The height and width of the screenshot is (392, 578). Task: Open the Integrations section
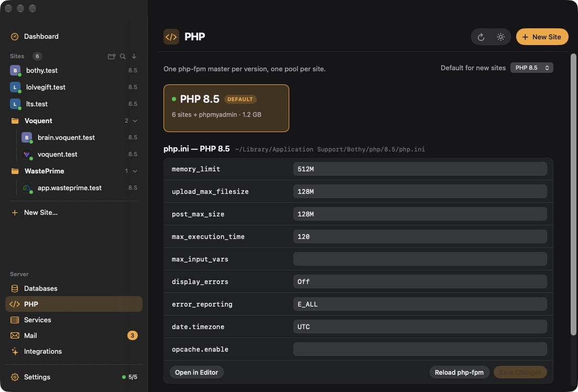(x=74, y=352)
